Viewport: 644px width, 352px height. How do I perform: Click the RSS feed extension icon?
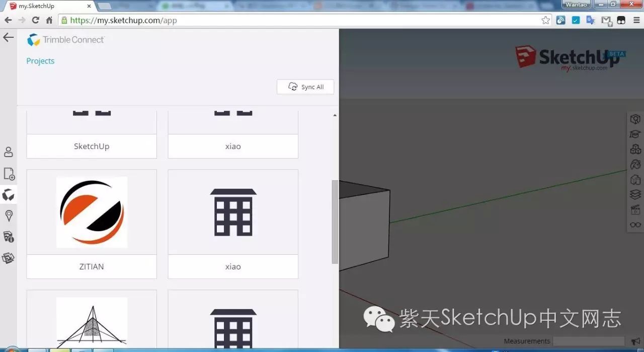coord(561,20)
